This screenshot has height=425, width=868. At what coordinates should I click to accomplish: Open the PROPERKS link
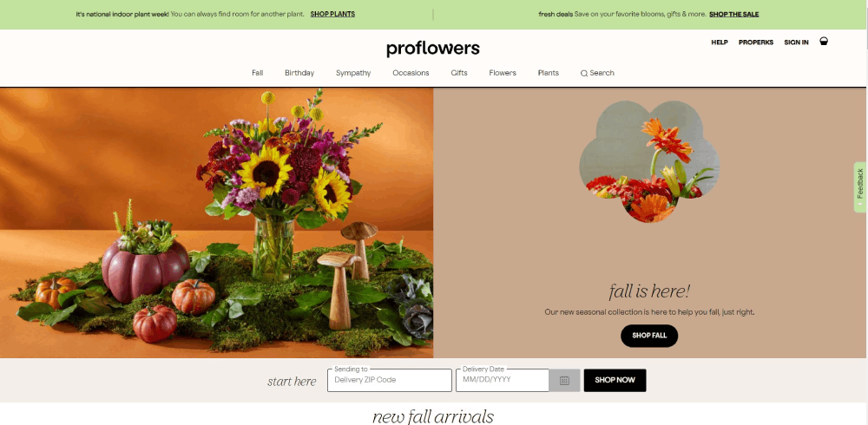(756, 42)
